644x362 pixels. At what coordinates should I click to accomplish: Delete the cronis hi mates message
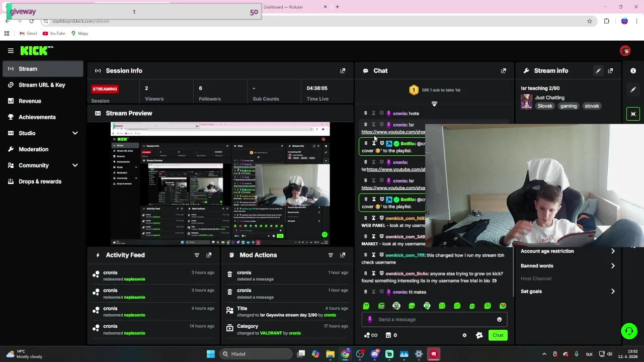[366, 292]
